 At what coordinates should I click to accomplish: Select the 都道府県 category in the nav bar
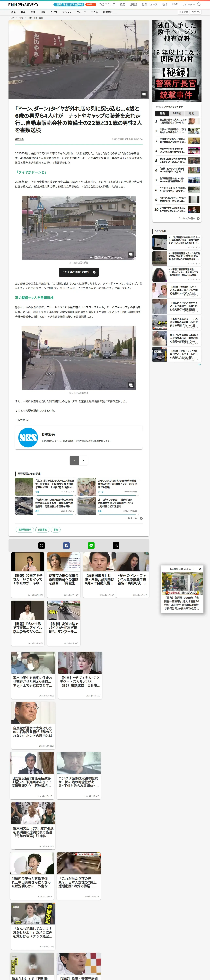[107, 12]
